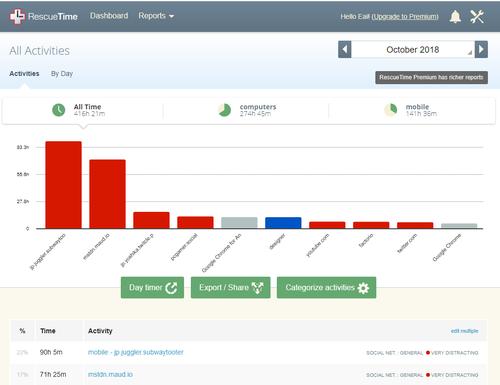Click the RescueTime logo icon
The image size is (500, 385).
pos(17,16)
